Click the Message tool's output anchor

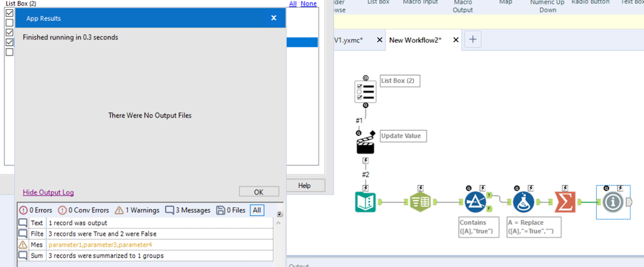(x=629, y=202)
